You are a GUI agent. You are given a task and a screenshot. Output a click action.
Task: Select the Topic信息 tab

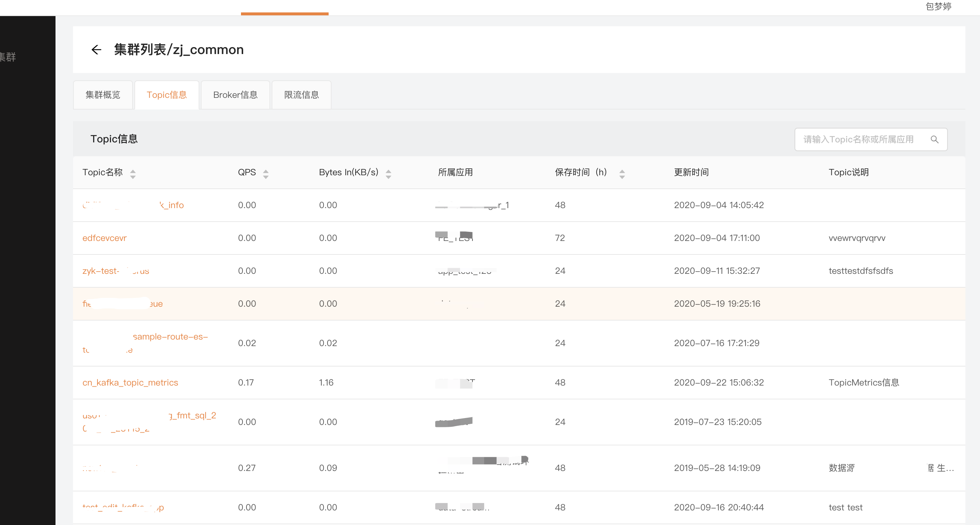(166, 95)
